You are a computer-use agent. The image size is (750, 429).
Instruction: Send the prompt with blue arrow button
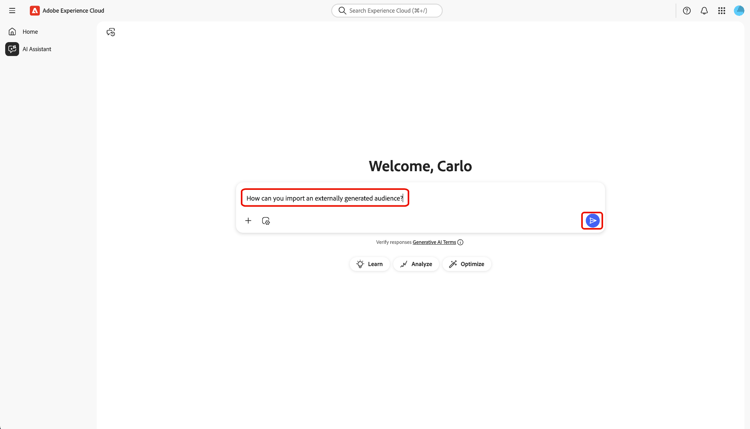click(592, 220)
